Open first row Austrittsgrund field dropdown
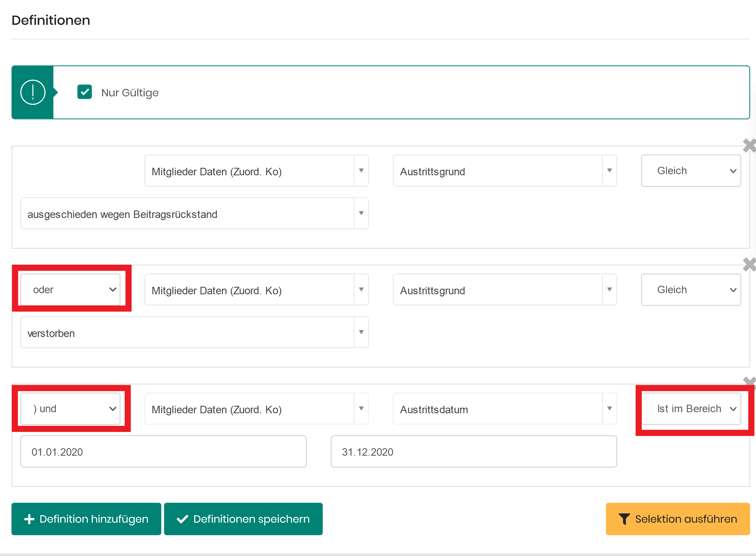 (505, 171)
